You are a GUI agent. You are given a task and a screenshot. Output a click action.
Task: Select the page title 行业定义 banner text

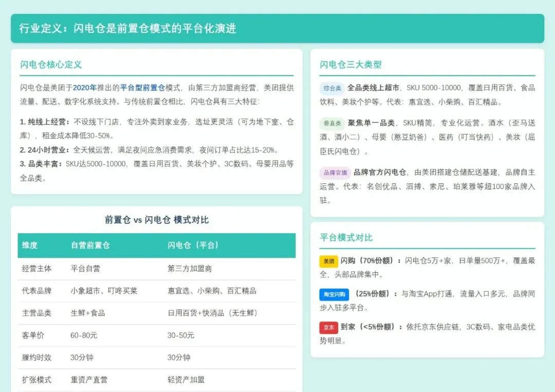pyautogui.click(x=128, y=28)
